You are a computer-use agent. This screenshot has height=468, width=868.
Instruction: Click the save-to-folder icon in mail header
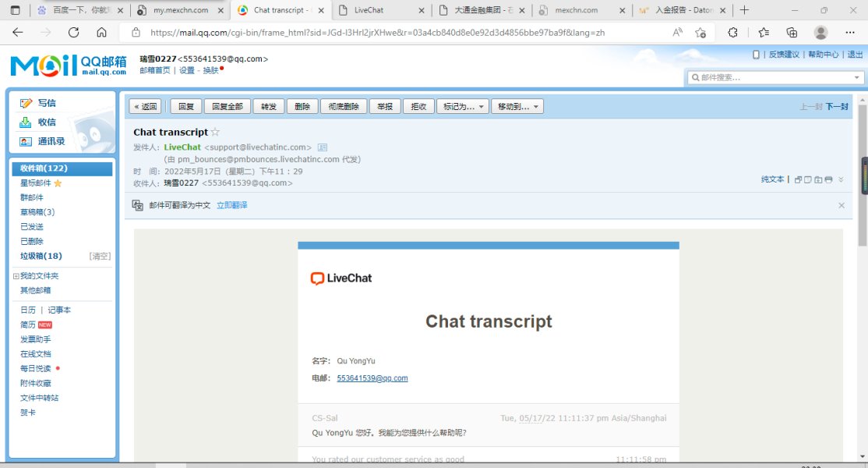click(818, 179)
